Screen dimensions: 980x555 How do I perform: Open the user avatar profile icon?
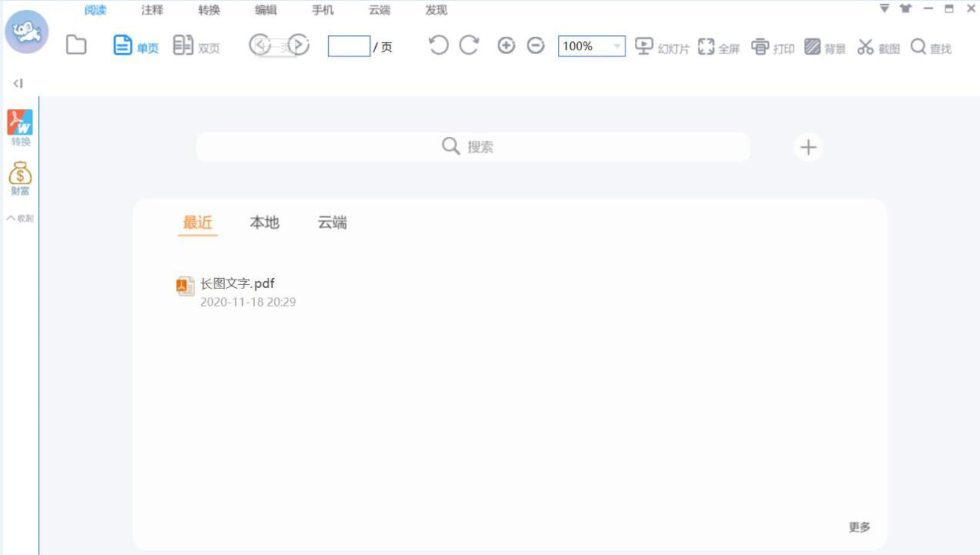[27, 32]
